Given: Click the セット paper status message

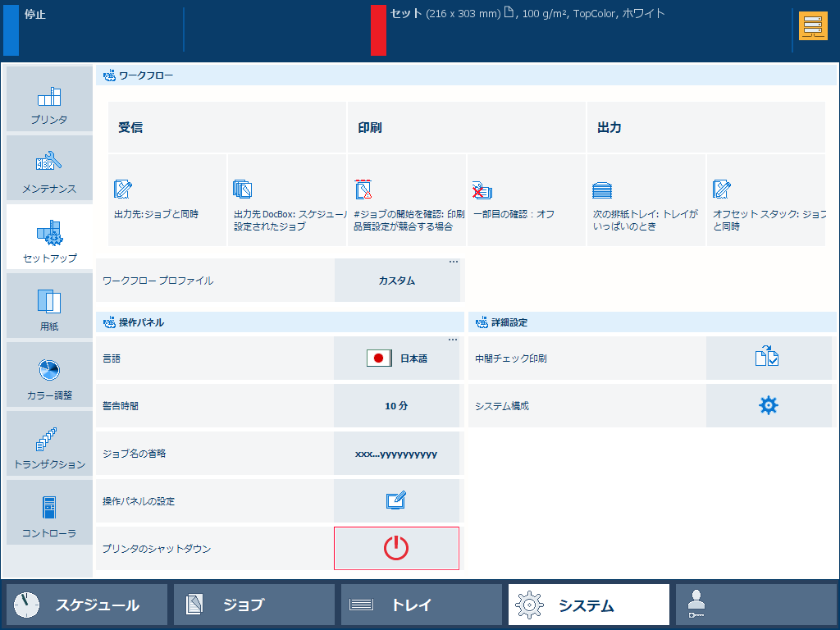Looking at the screenshot, I should click(527, 13).
